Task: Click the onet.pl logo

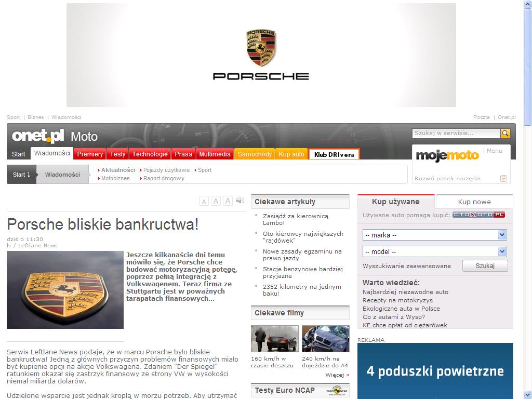Action: tap(38, 136)
